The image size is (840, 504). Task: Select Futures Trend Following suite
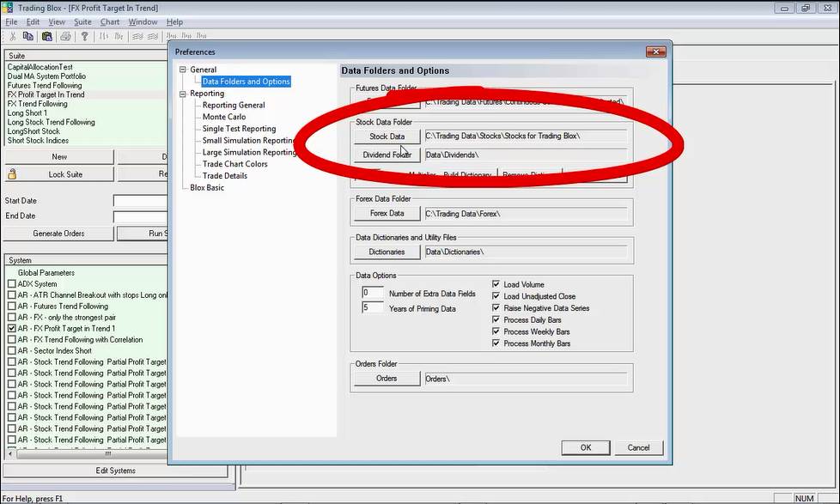click(x=45, y=85)
